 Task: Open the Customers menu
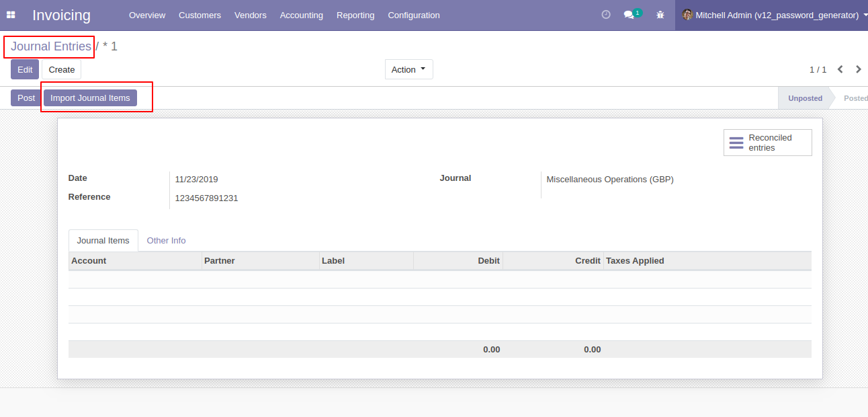click(x=200, y=15)
